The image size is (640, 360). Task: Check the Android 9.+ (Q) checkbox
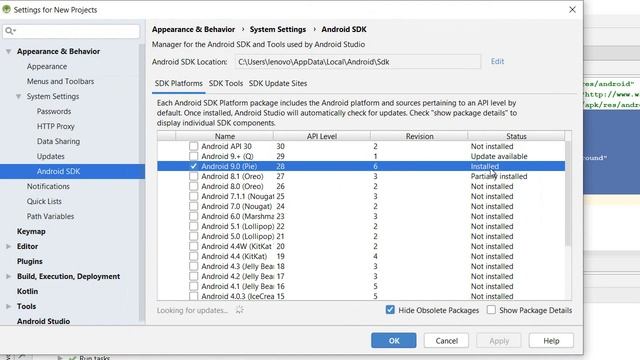[193, 156]
